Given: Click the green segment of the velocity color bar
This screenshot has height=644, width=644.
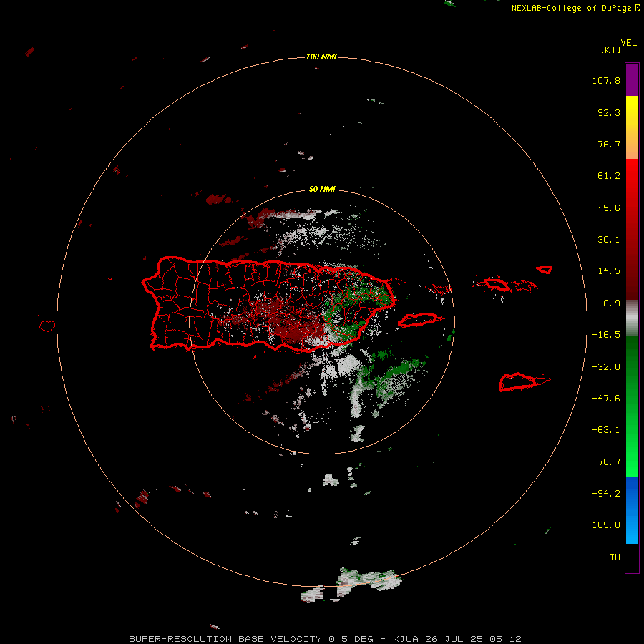Looking at the screenshot, I should tap(632, 406).
